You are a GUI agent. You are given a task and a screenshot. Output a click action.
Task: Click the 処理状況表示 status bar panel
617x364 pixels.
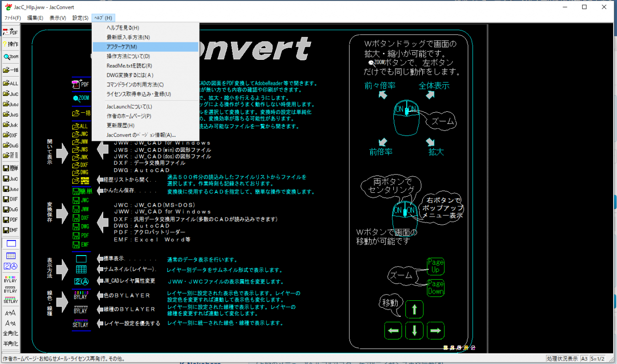[x=562, y=359]
